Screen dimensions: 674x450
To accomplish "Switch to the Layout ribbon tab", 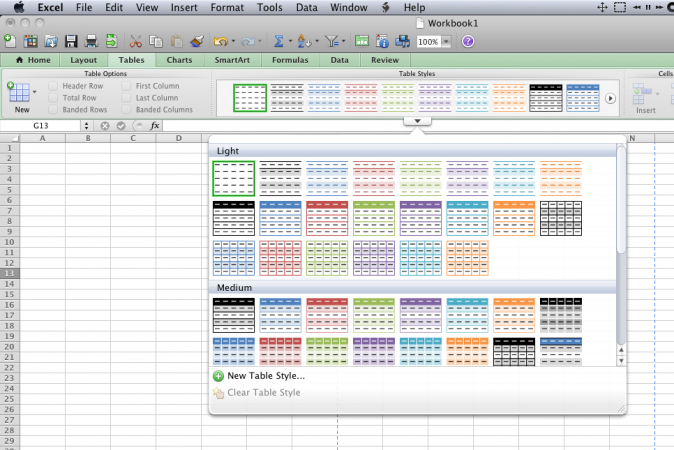I will 83,60.
